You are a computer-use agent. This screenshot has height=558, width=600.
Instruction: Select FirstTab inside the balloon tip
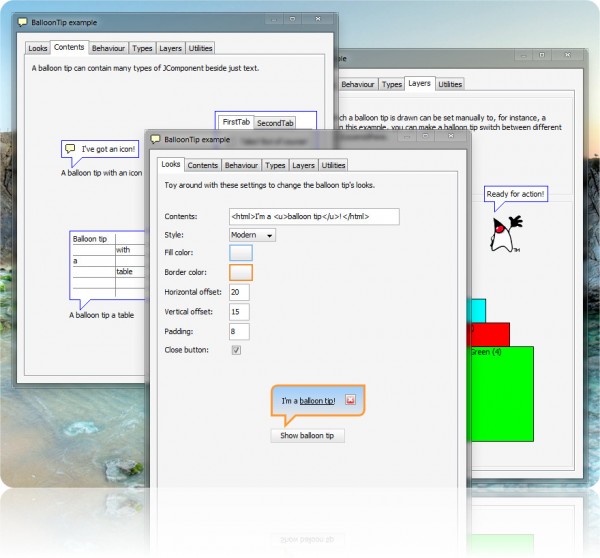pos(236,122)
